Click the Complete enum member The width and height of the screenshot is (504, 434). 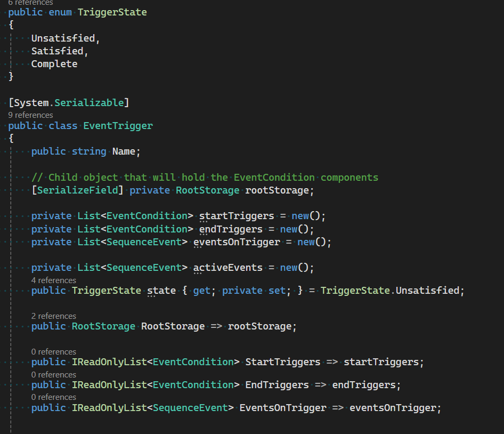54,63
